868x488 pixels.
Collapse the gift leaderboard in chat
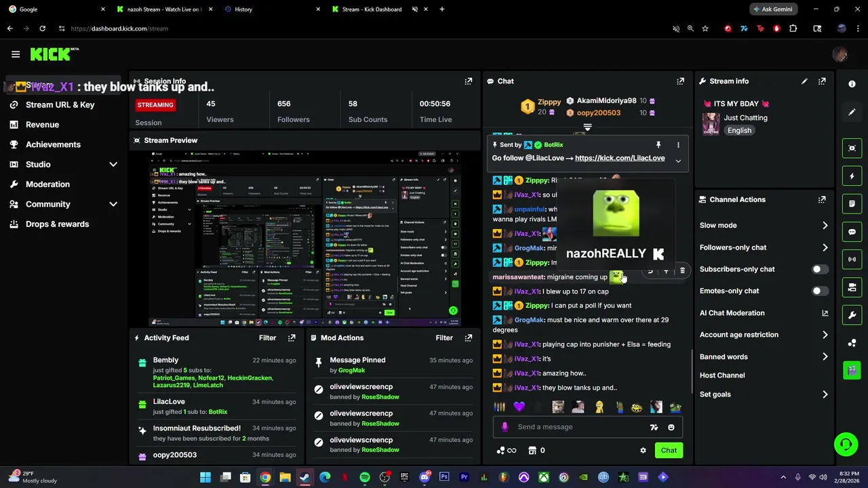[x=587, y=127]
